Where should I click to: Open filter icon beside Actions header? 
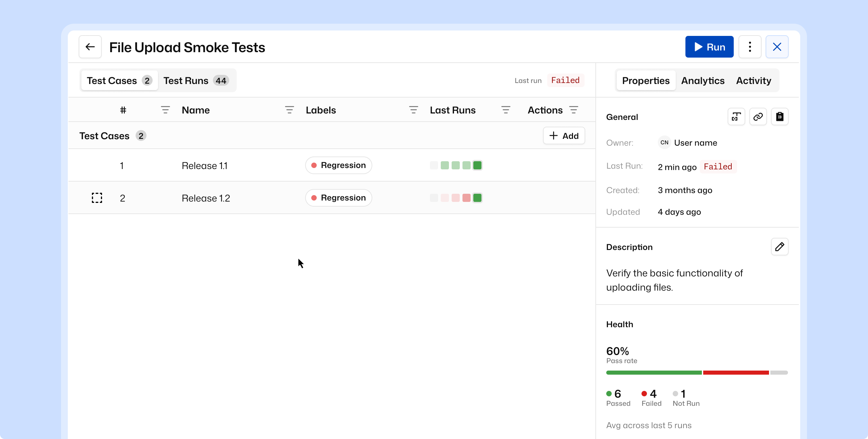pyautogui.click(x=573, y=110)
